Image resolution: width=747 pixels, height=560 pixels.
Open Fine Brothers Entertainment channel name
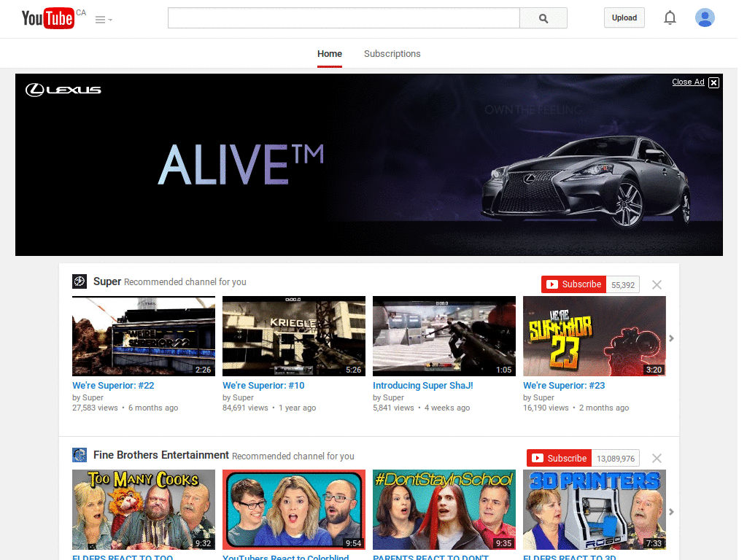point(161,455)
